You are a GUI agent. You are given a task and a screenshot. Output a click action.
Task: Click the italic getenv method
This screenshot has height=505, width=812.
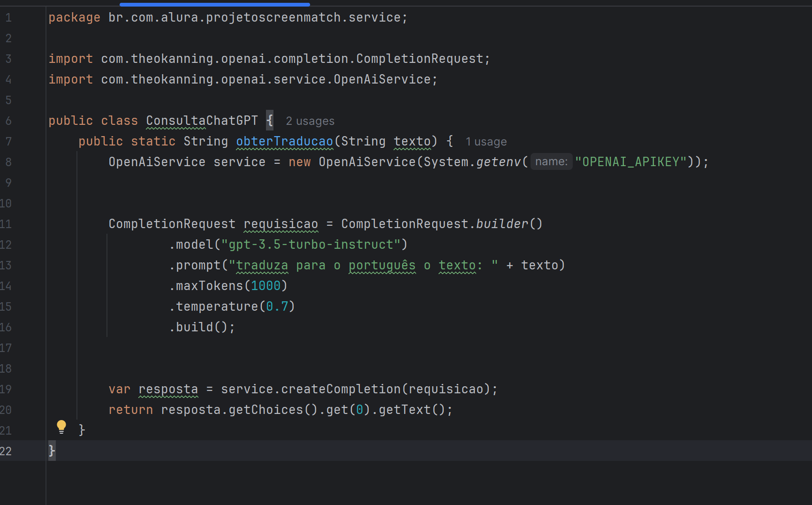(x=499, y=162)
